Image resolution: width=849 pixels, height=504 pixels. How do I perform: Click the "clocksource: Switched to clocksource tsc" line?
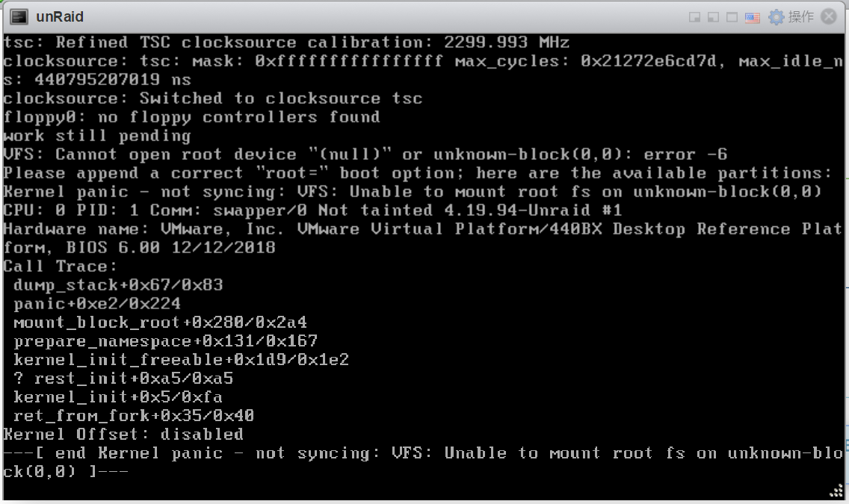click(x=213, y=99)
